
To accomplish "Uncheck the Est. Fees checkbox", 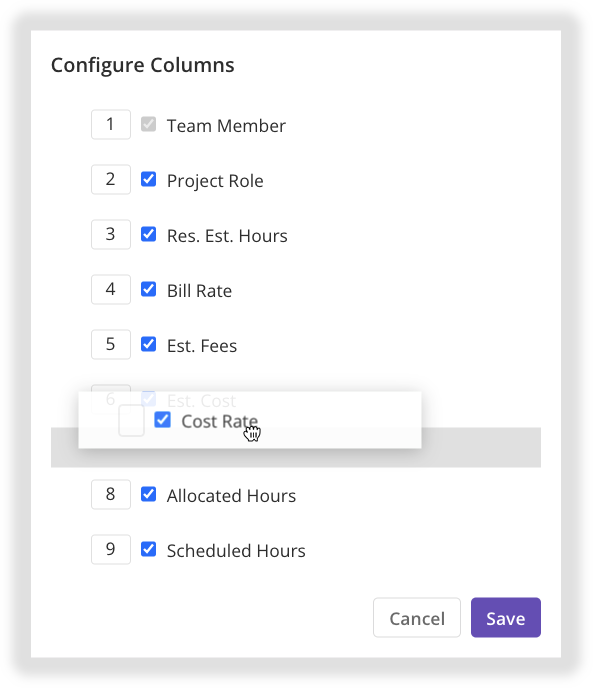I will point(148,344).
